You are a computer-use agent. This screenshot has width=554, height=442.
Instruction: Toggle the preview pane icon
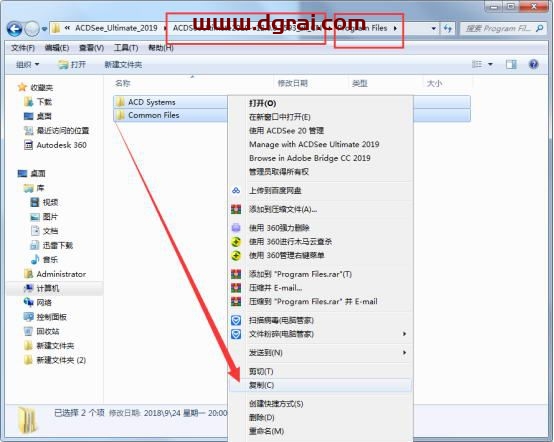(x=511, y=64)
